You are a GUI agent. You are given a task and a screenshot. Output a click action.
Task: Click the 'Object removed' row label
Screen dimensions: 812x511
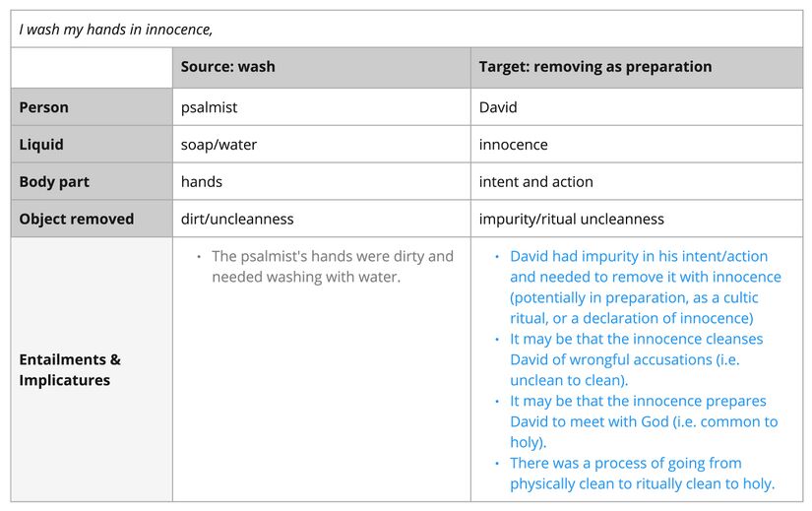coord(77,219)
